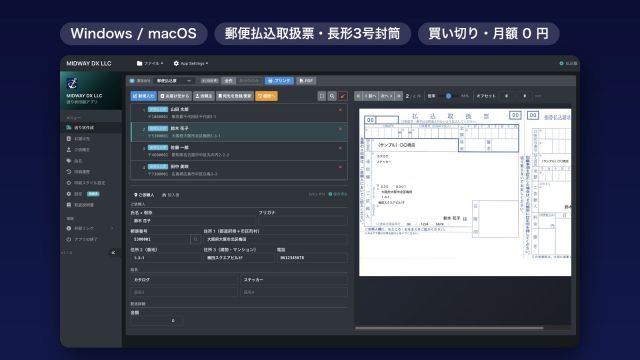Click the 住所1 address field
Image resolution: width=640 pixels, height=360 pixels.
pyautogui.click(x=276, y=239)
